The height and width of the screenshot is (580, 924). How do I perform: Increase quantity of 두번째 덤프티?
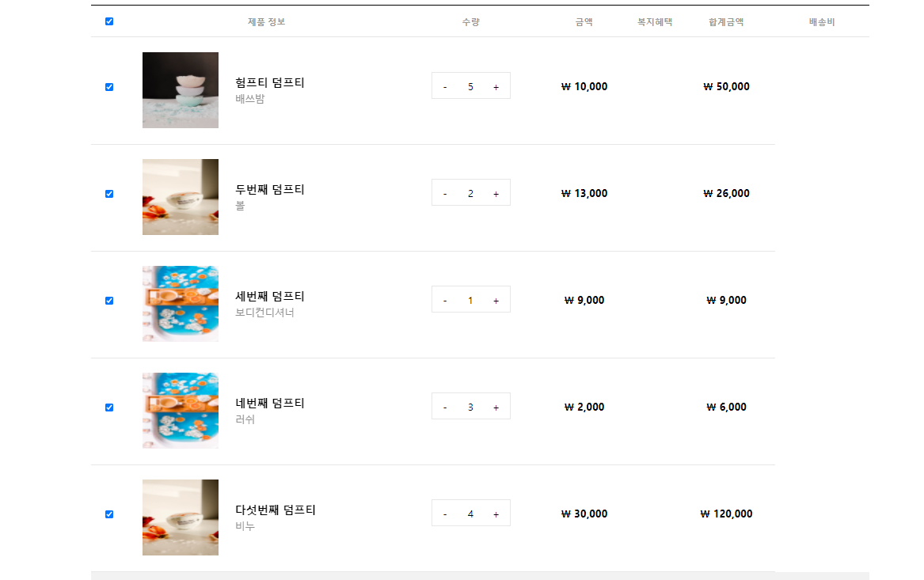coord(496,193)
